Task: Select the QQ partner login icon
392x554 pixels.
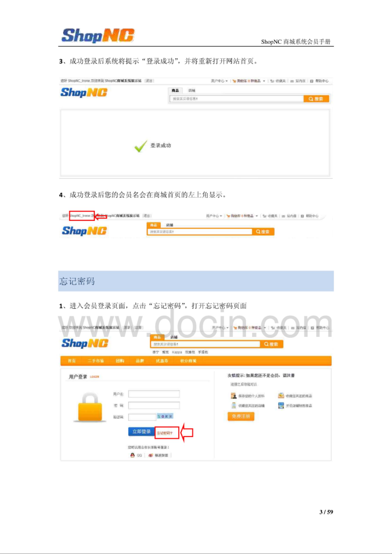Action: pos(132,455)
